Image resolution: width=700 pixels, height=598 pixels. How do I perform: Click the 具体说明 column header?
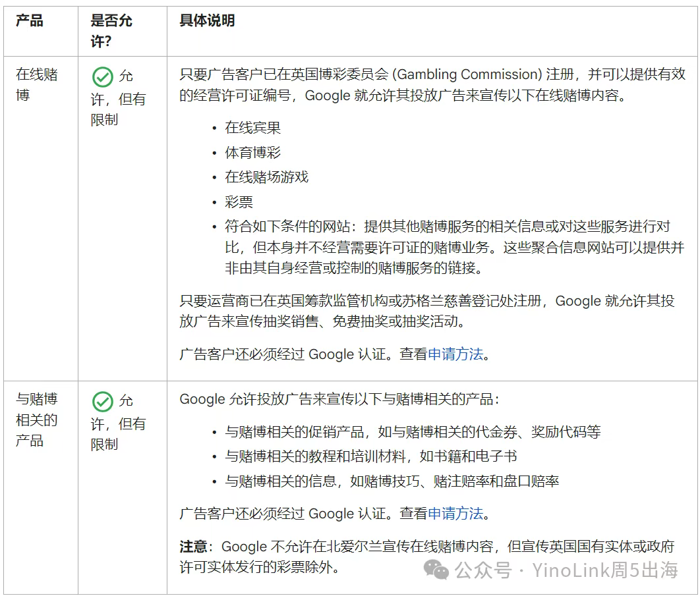click(x=207, y=20)
